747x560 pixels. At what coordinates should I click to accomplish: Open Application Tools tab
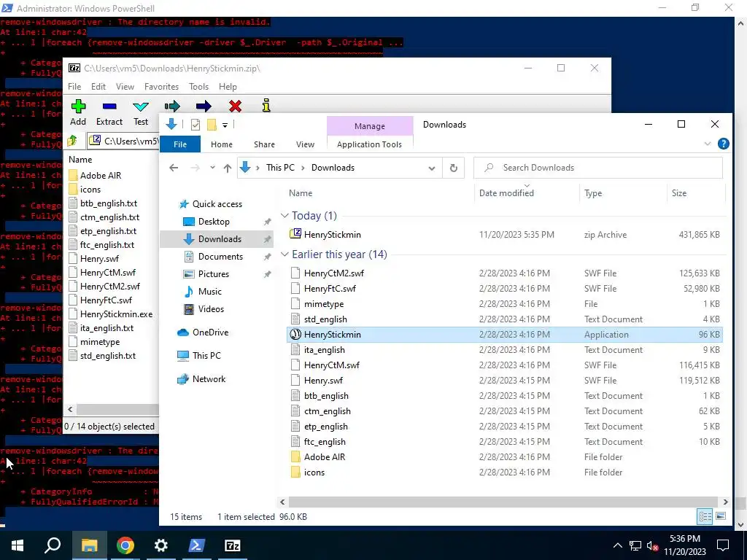(369, 144)
